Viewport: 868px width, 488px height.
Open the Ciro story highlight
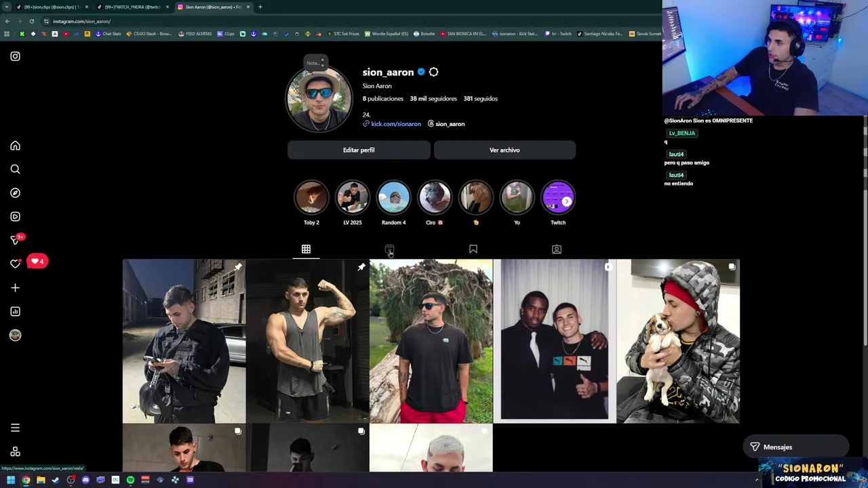click(435, 198)
